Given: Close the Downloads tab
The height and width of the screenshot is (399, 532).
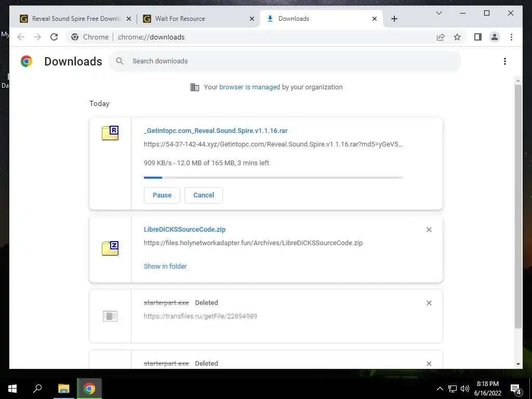Looking at the screenshot, I should click(x=375, y=19).
